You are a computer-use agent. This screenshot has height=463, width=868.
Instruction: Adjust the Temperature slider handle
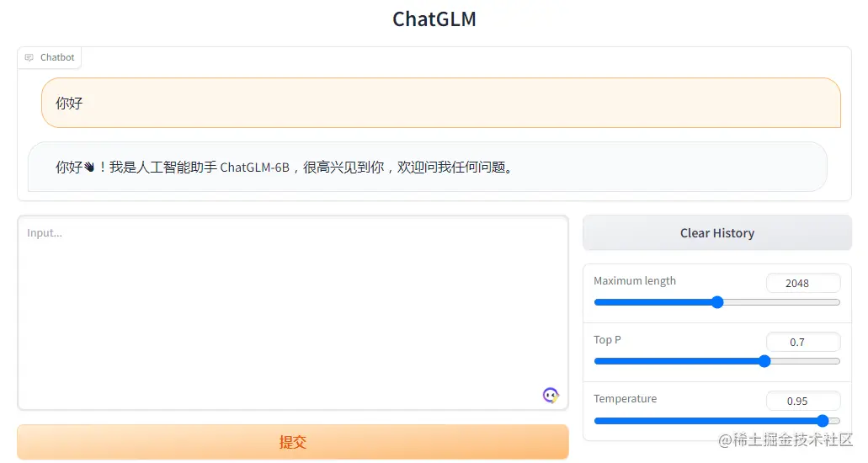[x=823, y=421]
